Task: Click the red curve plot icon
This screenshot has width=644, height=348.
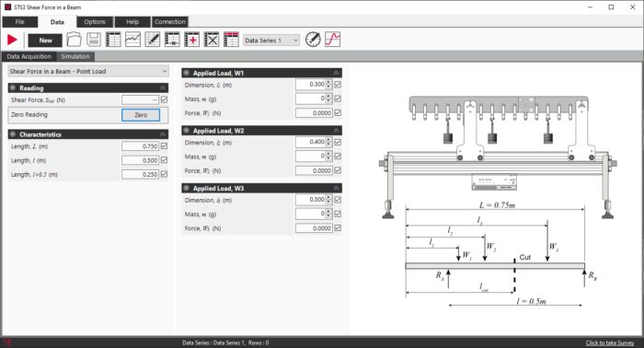Action: [333, 40]
